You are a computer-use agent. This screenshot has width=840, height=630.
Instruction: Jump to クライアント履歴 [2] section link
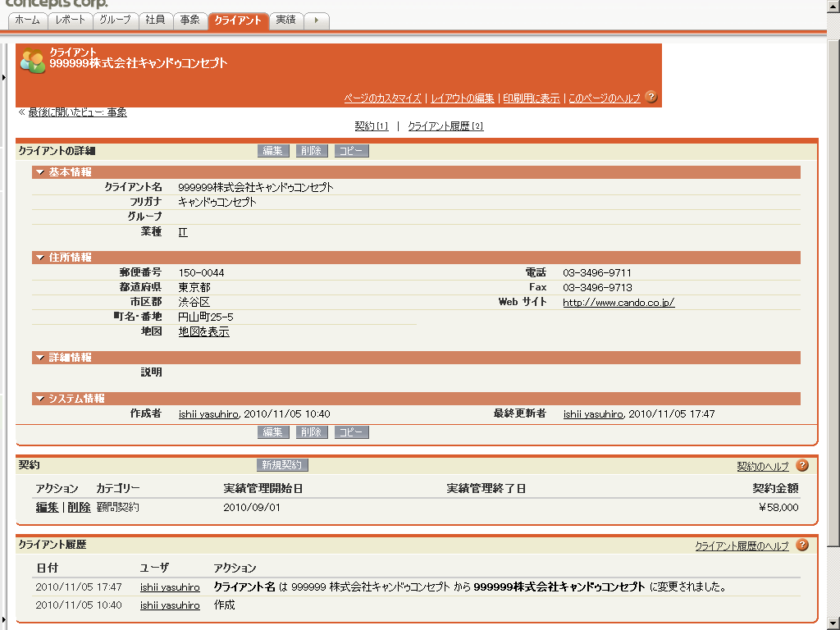[445, 126]
